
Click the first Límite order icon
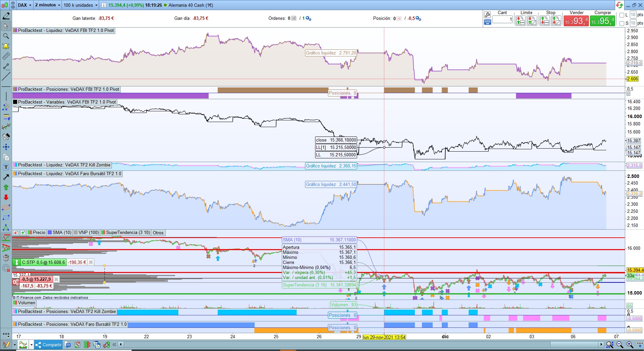point(520,21)
